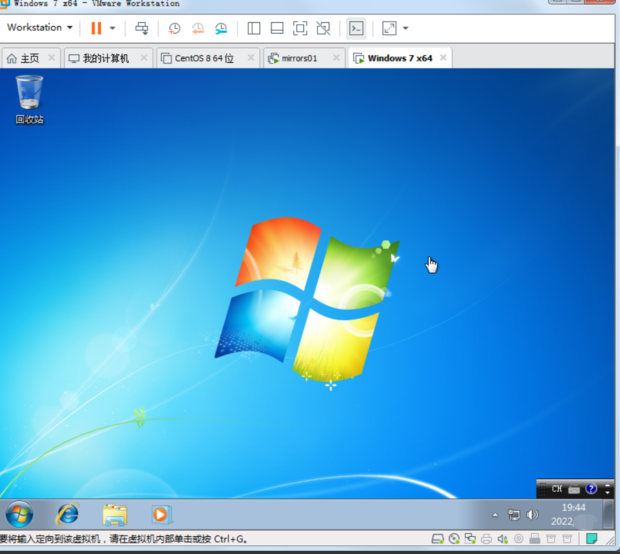Viewport: 620px width, 554px height.
Task: Click the printer device status icon
Action: pyautogui.click(x=486, y=539)
